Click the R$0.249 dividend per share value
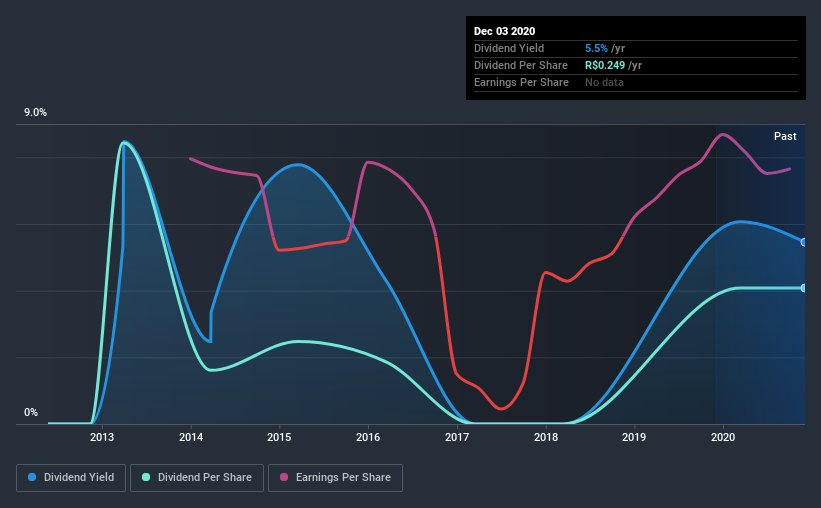This screenshot has width=821, height=508. 605,65
